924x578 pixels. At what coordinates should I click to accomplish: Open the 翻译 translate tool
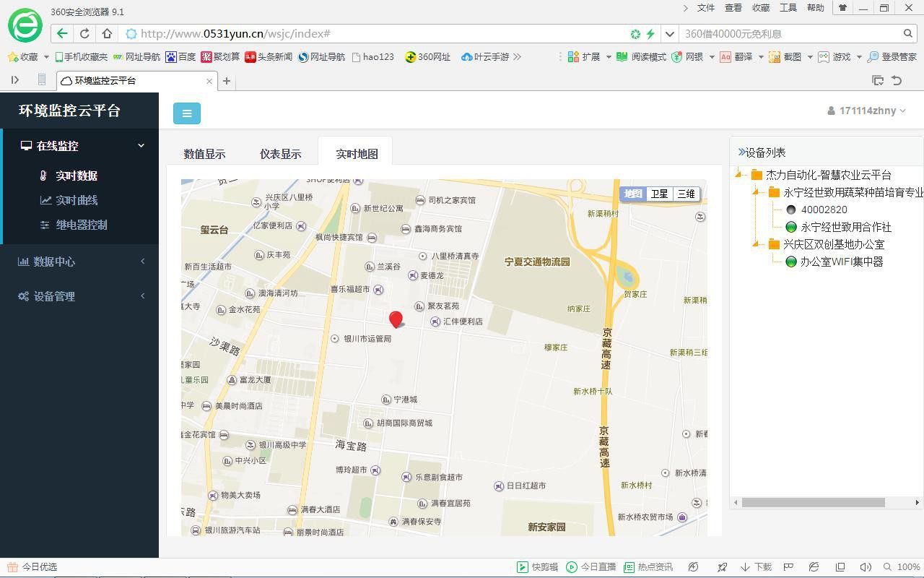pos(736,56)
